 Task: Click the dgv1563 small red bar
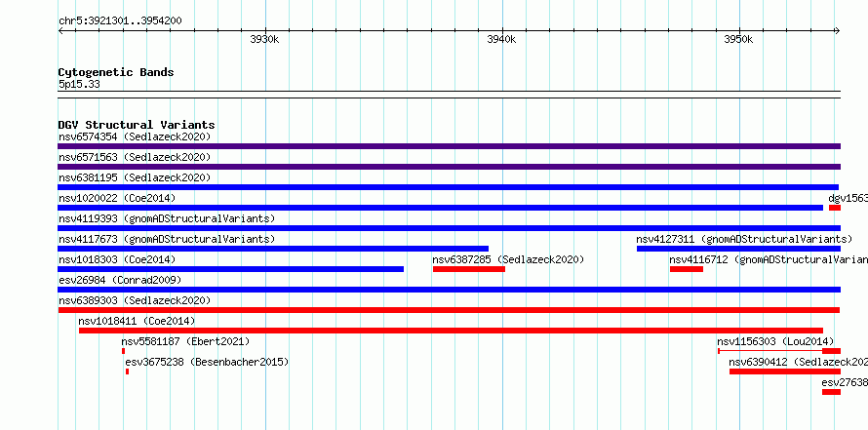click(x=835, y=208)
